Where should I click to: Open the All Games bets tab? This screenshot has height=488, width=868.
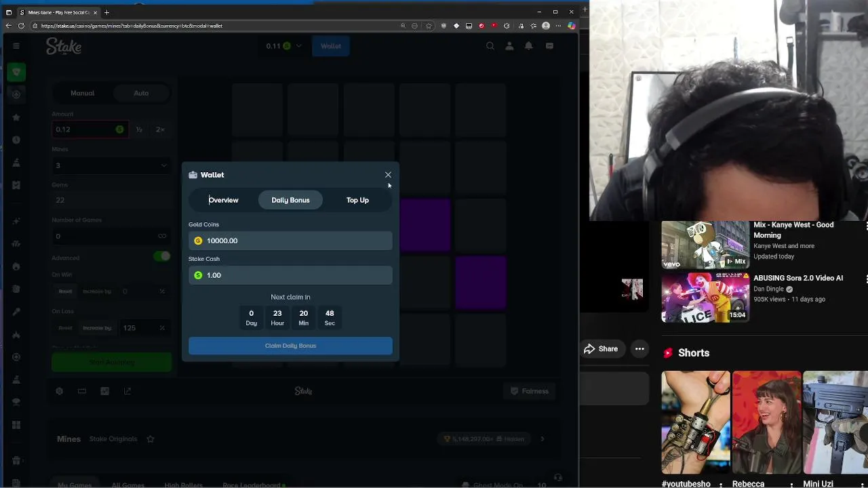coord(128,485)
